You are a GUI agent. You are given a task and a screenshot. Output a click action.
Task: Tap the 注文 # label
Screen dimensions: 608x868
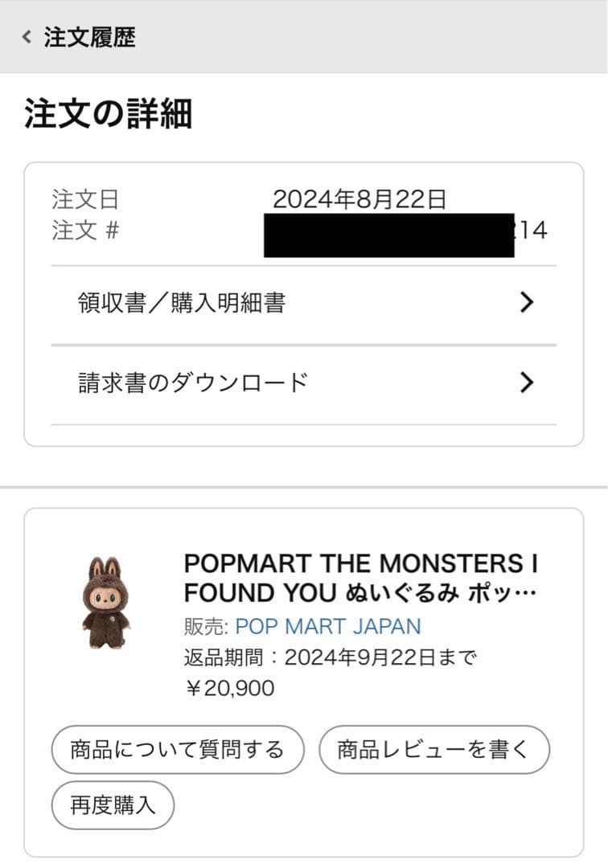coord(85,231)
